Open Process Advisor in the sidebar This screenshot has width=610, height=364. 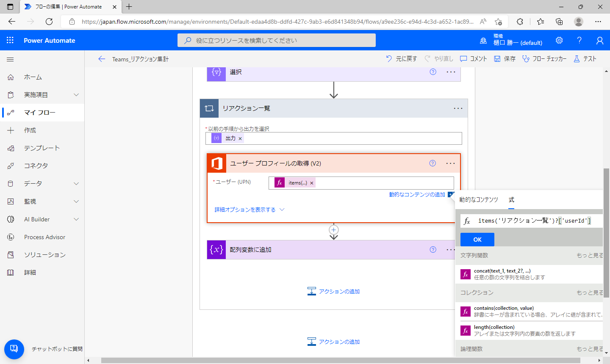[44, 237]
